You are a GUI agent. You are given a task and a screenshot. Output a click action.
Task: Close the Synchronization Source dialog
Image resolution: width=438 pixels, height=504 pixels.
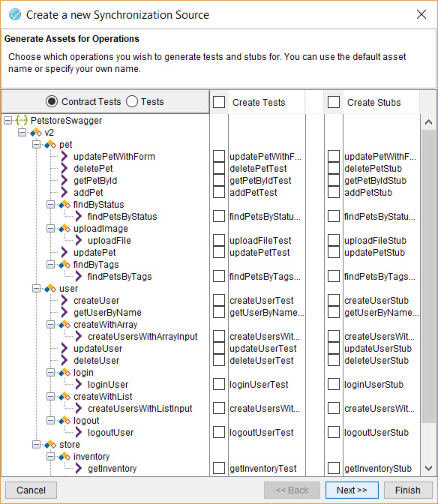point(421,14)
